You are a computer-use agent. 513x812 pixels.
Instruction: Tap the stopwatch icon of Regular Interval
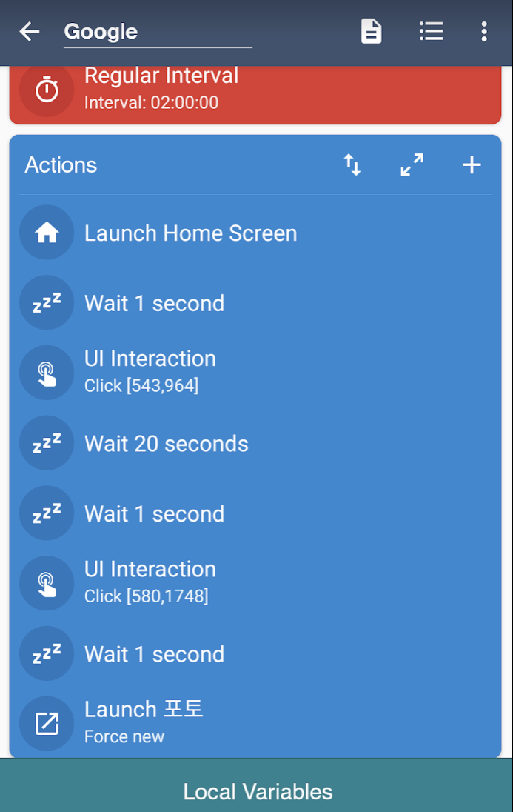click(x=47, y=90)
